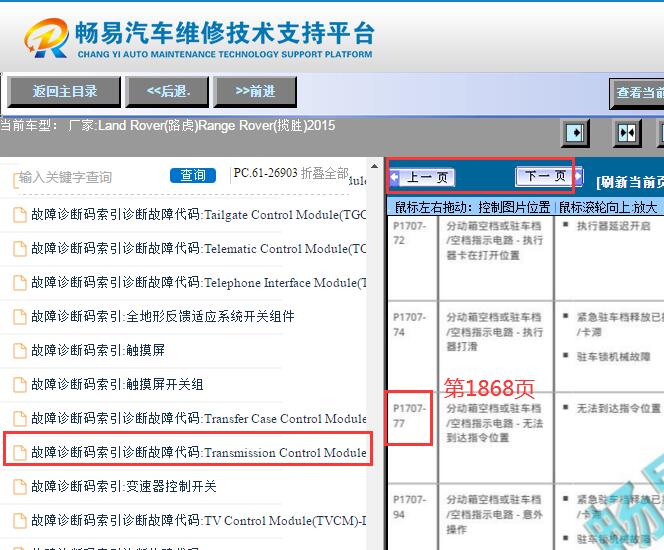The image size is (664, 550).
Task: Click document icon beside 变速器控制开关
Action: [x=19, y=486]
